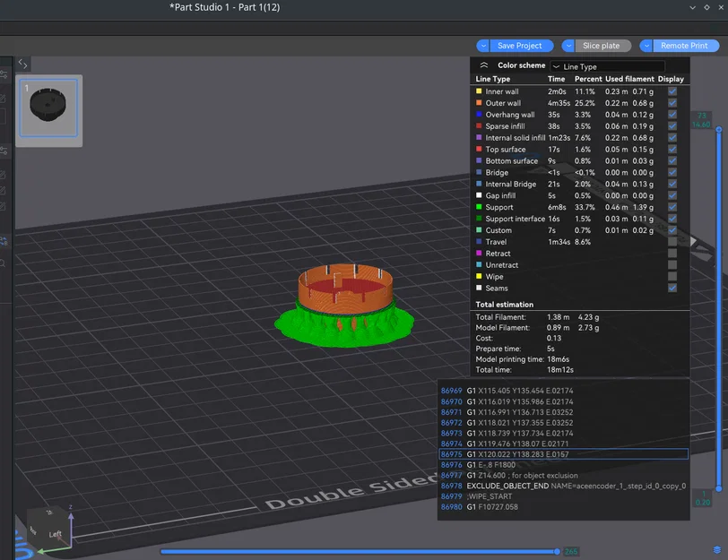Click the Inner wall yellow color swatch

coord(479,91)
